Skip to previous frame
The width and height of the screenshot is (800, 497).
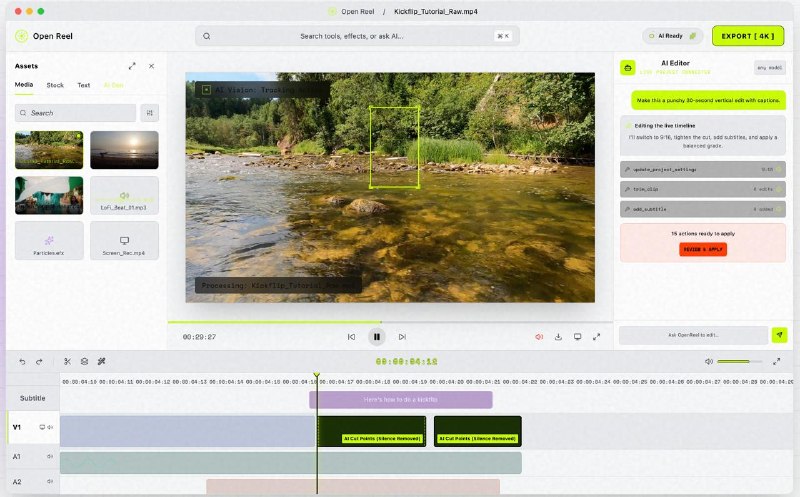[351, 337]
